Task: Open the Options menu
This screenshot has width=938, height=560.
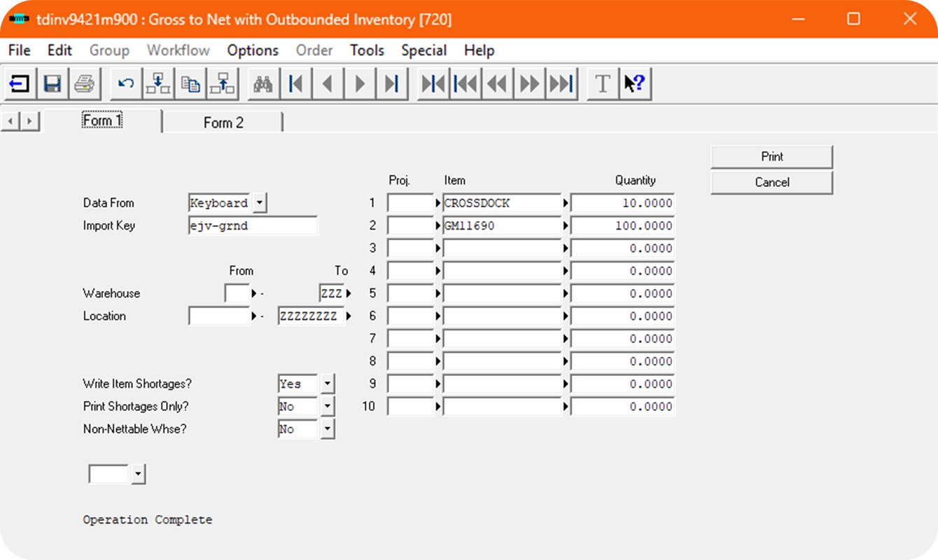Action: pos(253,50)
